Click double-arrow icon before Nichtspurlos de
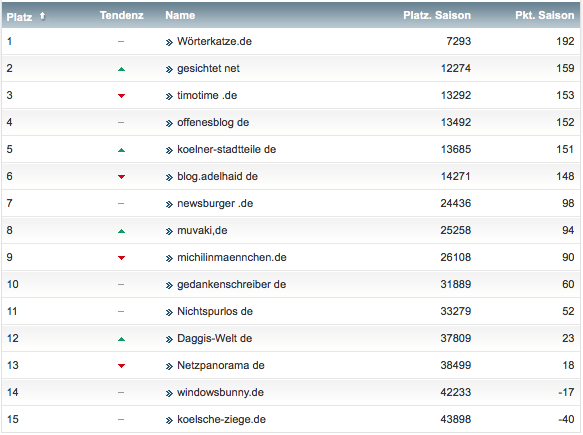Viewport: 583px width, 435px height. 169,312
